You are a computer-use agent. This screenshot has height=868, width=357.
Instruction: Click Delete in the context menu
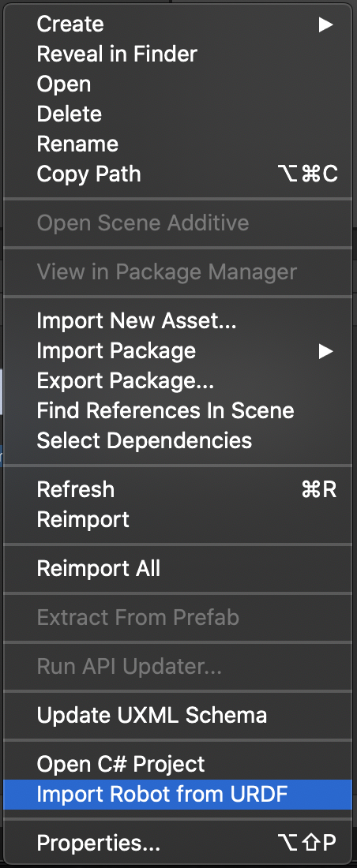coord(178,114)
